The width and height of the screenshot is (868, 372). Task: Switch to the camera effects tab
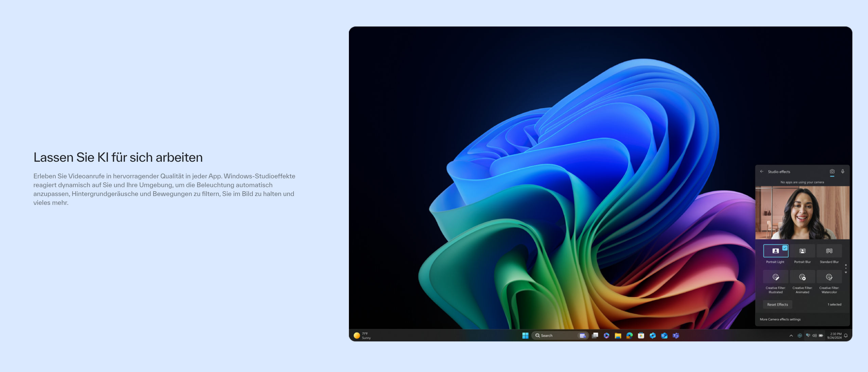point(832,172)
